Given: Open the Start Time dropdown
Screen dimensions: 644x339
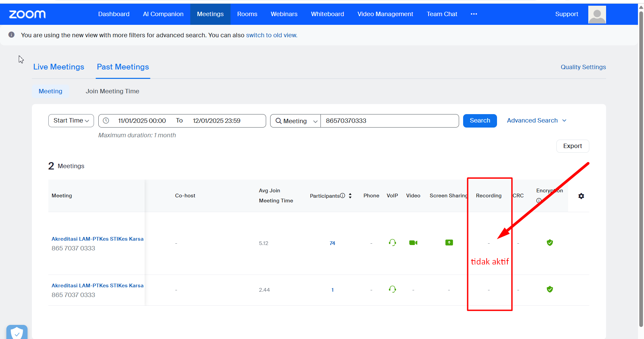Looking at the screenshot, I should (x=71, y=120).
